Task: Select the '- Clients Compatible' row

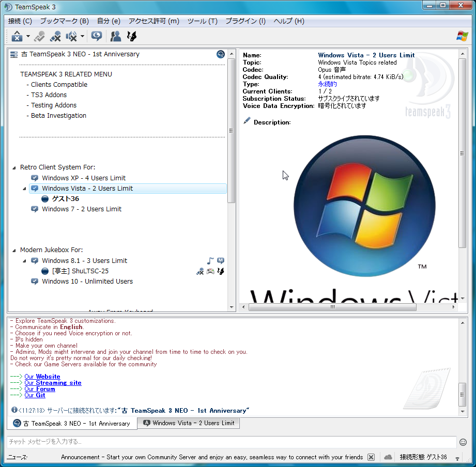Action: point(57,85)
